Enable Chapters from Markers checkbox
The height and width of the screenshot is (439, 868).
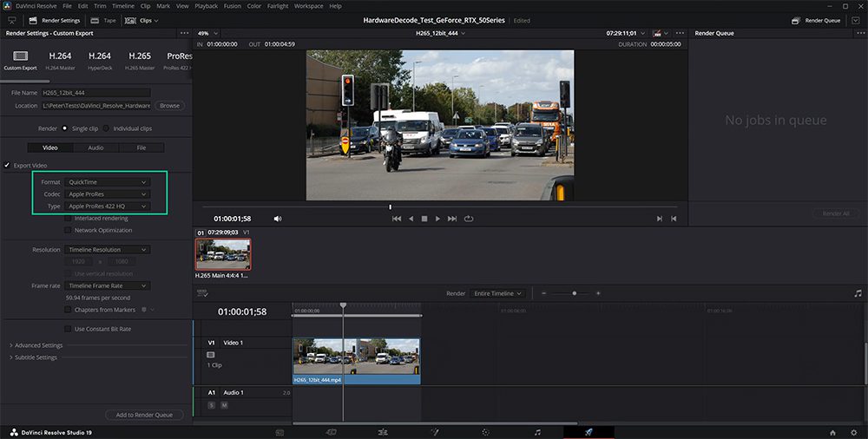coord(68,310)
